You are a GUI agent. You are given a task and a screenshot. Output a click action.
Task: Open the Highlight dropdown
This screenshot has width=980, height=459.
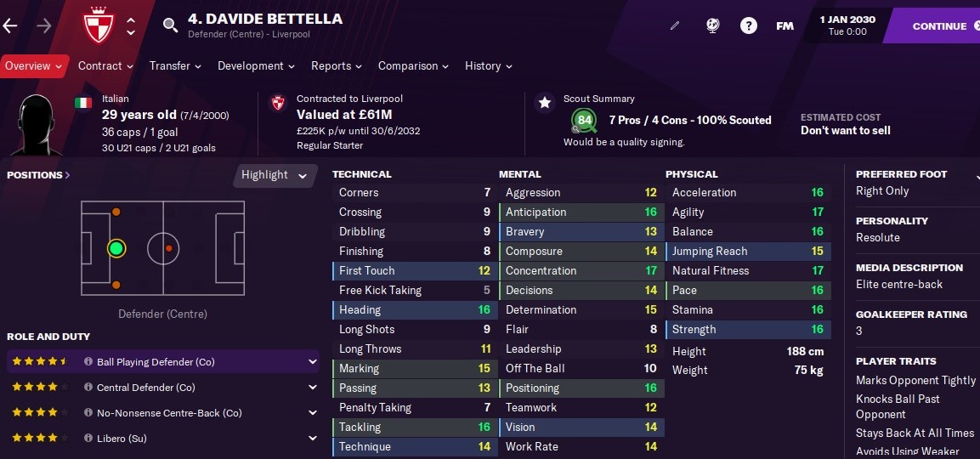coord(275,175)
